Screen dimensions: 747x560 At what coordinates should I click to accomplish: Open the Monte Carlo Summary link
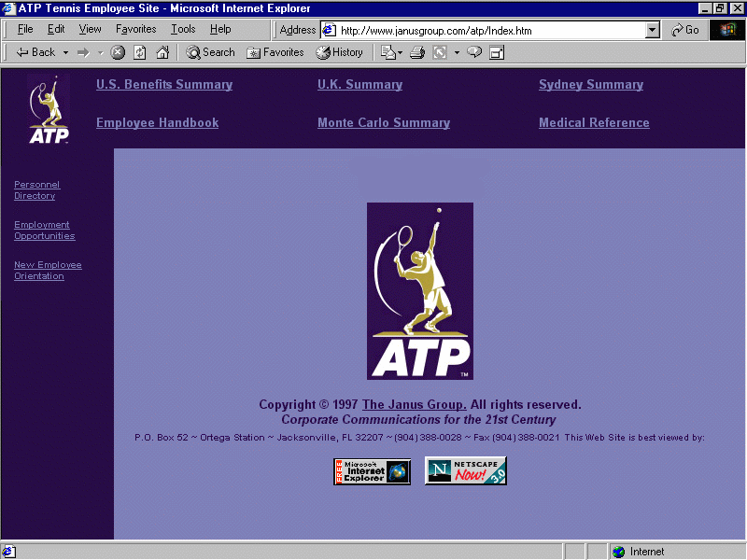coord(384,122)
